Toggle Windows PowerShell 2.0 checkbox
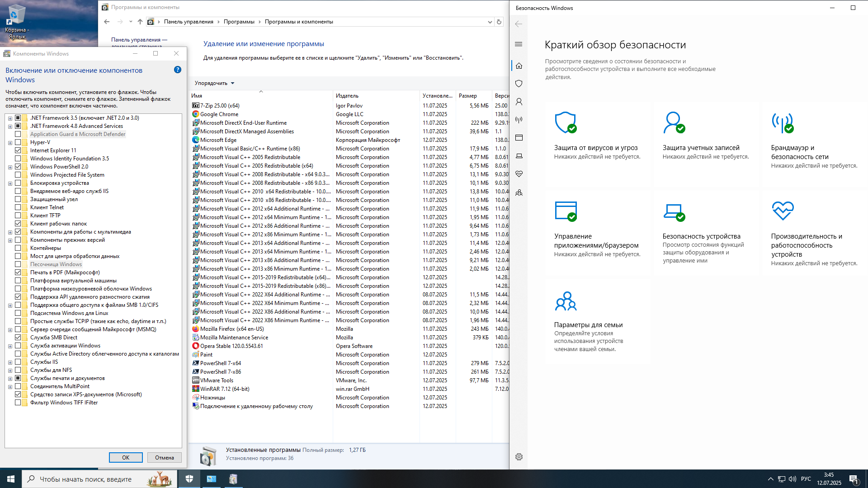 (18, 167)
